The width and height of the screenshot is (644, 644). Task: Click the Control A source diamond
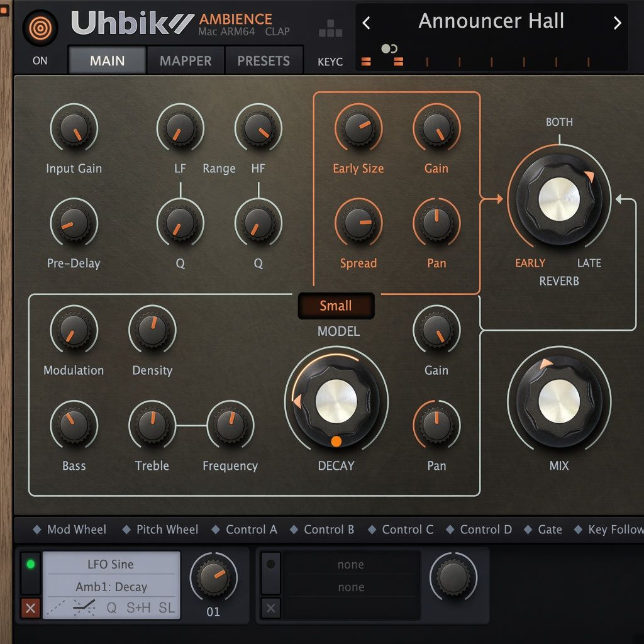tap(216, 530)
